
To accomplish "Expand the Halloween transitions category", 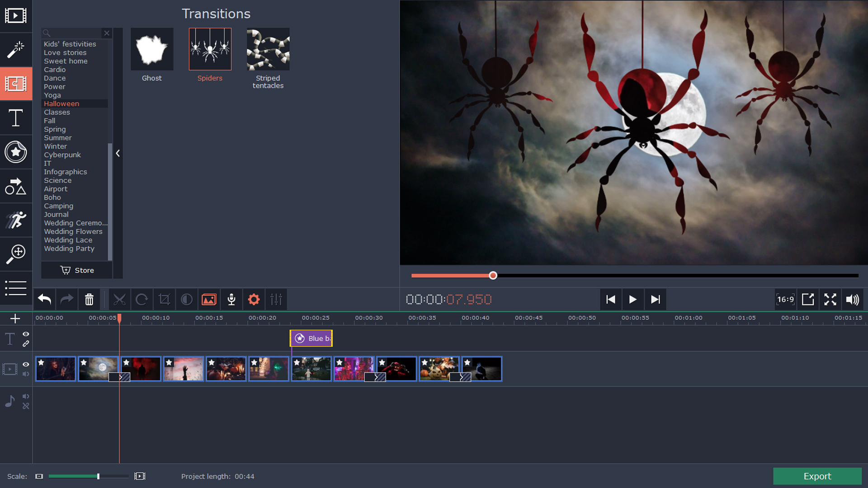I will point(61,103).
